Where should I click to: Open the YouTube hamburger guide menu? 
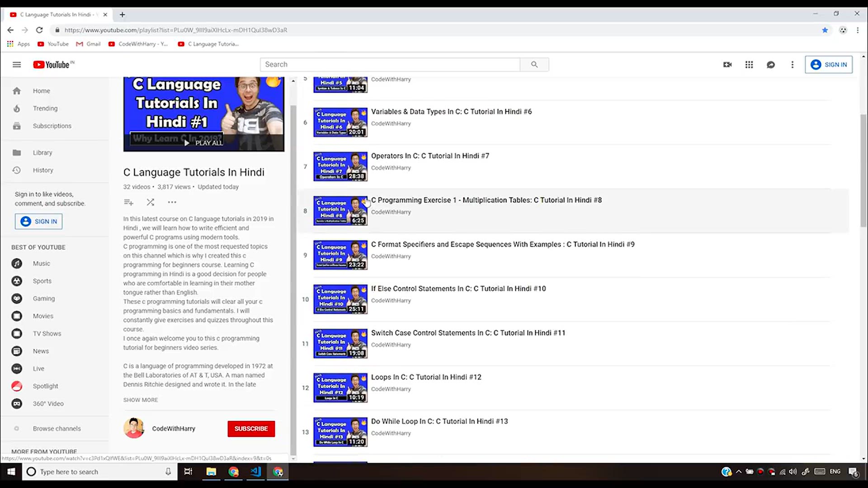[x=17, y=65]
